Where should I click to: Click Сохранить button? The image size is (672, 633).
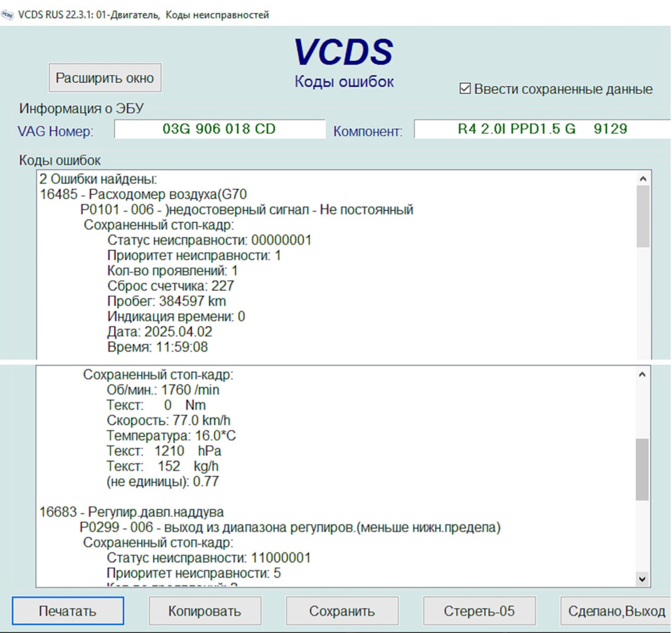click(342, 611)
